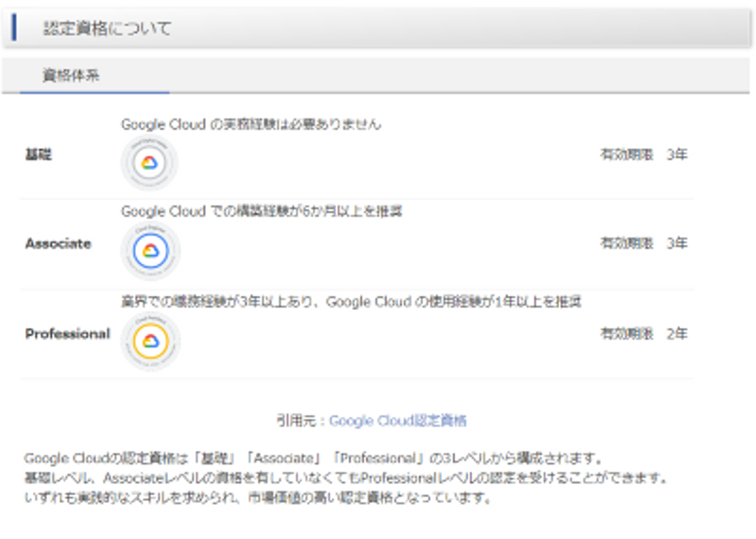Image resolution: width=756 pixels, height=539 pixels.
Task: Click the 認定資格について heading
Action: point(107,28)
